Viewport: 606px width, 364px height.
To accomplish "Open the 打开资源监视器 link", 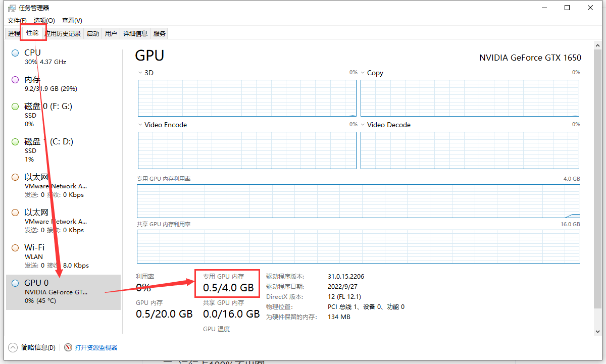I will [x=96, y=347].
